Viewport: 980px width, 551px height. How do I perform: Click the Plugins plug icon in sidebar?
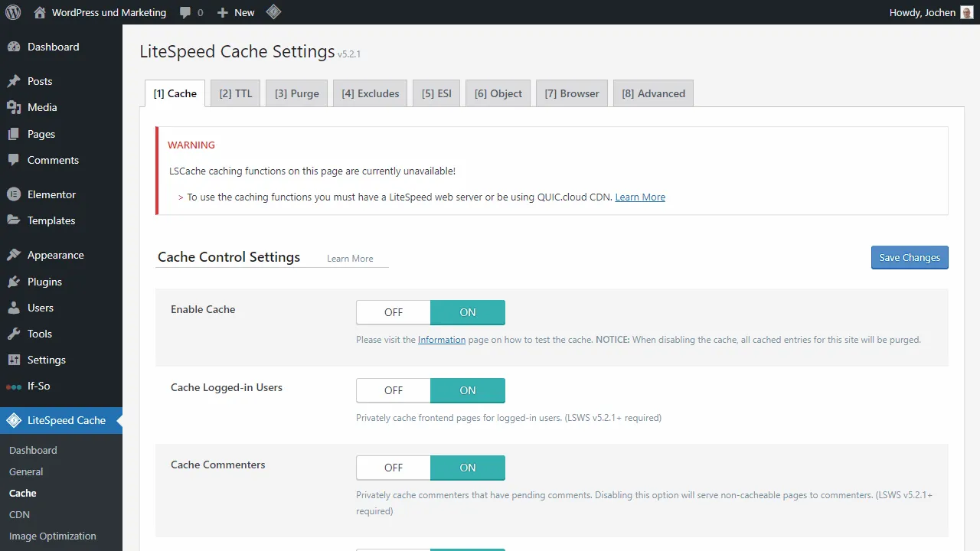pos(14,282)
